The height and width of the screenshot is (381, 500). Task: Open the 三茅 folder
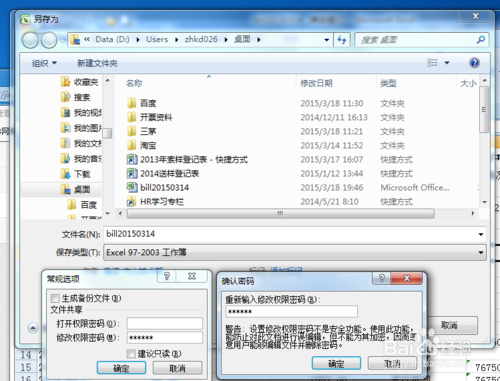coord(142,131)
